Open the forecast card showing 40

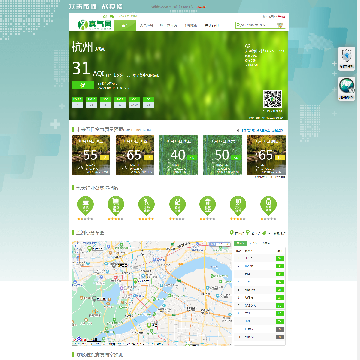(x=178, y=155)
